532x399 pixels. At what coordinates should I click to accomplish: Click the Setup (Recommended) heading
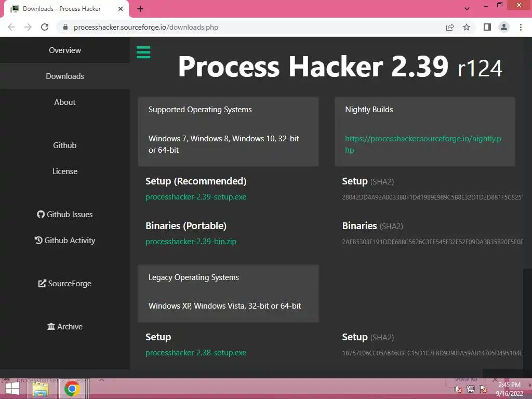[x=196, y=181]
